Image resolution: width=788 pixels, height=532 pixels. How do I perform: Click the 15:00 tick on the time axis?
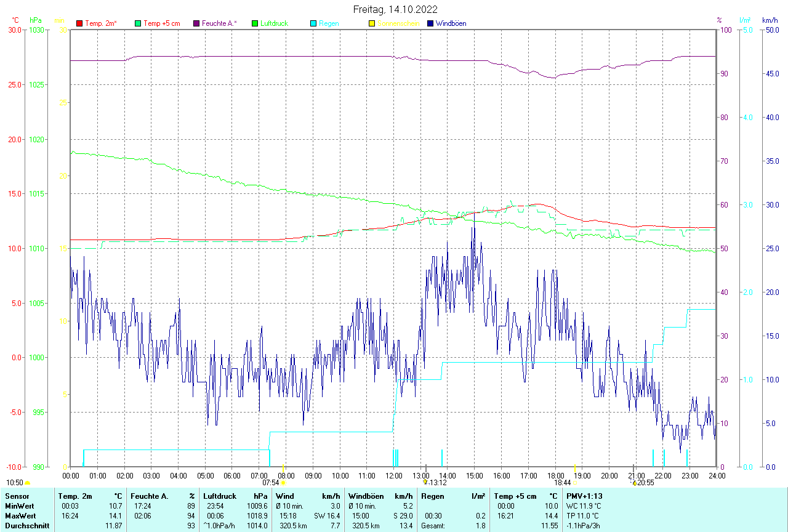(x=474, y=475)
